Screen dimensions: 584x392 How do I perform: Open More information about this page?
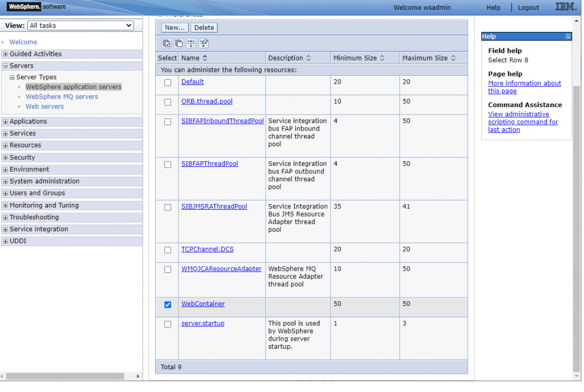(525, 87)
